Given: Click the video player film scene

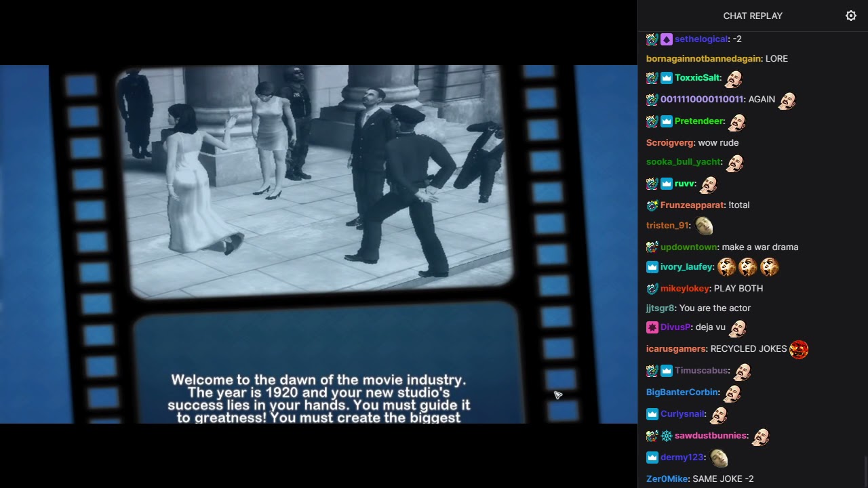Looking at the screenshot, I should (x=319, y=245).
